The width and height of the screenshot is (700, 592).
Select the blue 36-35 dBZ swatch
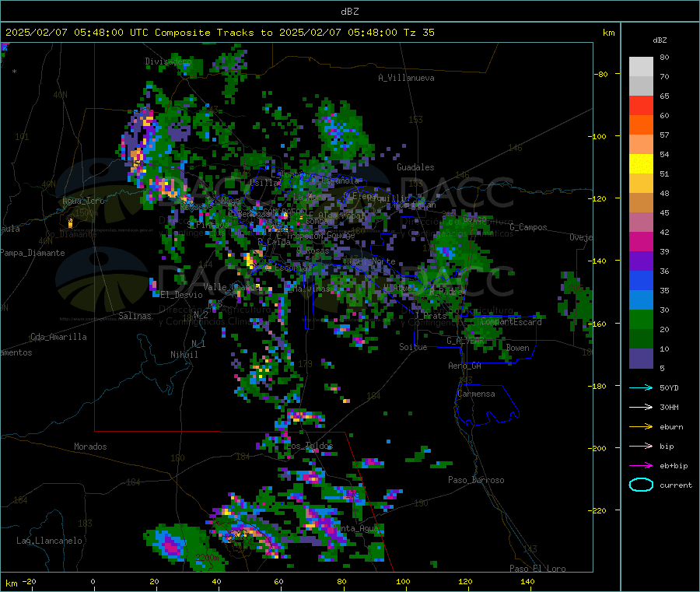[x=641, y=280]
